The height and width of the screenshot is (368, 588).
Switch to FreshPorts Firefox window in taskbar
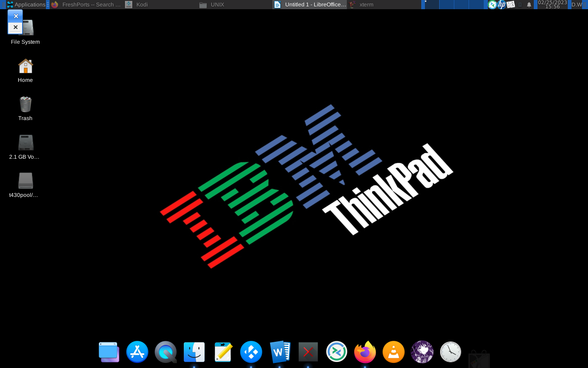86,5
